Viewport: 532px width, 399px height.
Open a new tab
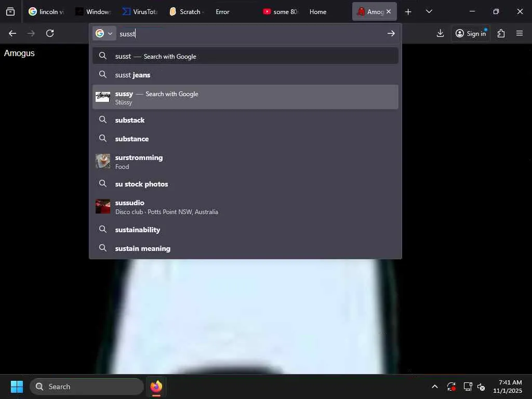tap(408, 11)
